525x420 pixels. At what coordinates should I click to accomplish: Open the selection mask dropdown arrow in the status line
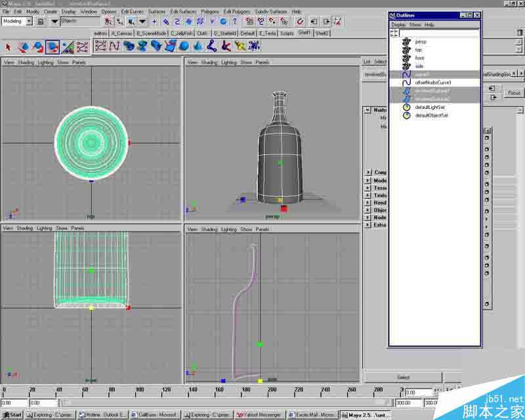tap(142, 22)
